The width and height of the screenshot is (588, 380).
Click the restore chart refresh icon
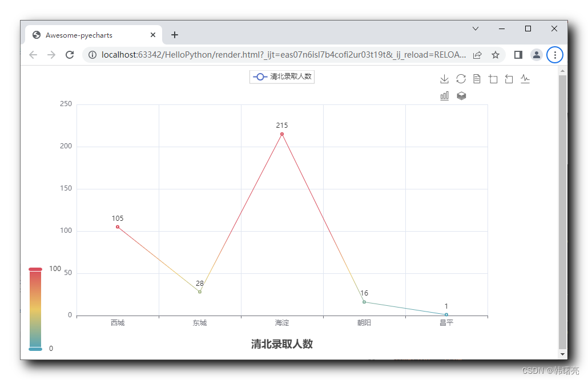click(461, 79)
